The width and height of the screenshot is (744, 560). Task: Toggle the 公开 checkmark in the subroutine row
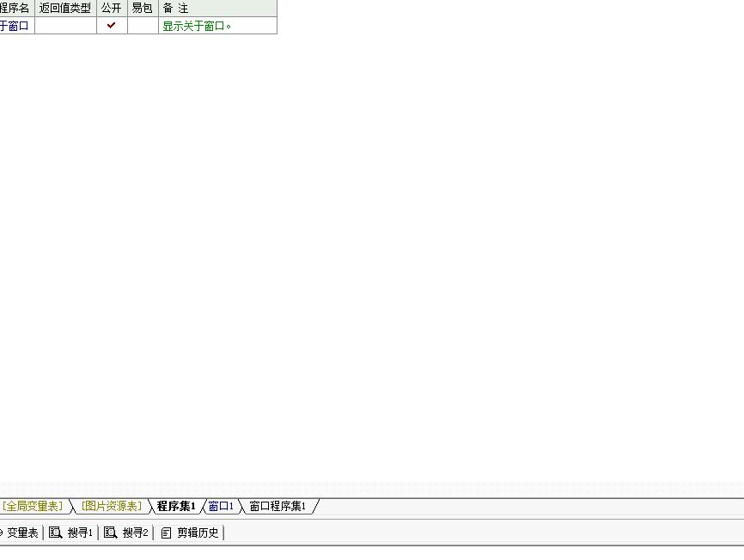click(x=112, y=26)
